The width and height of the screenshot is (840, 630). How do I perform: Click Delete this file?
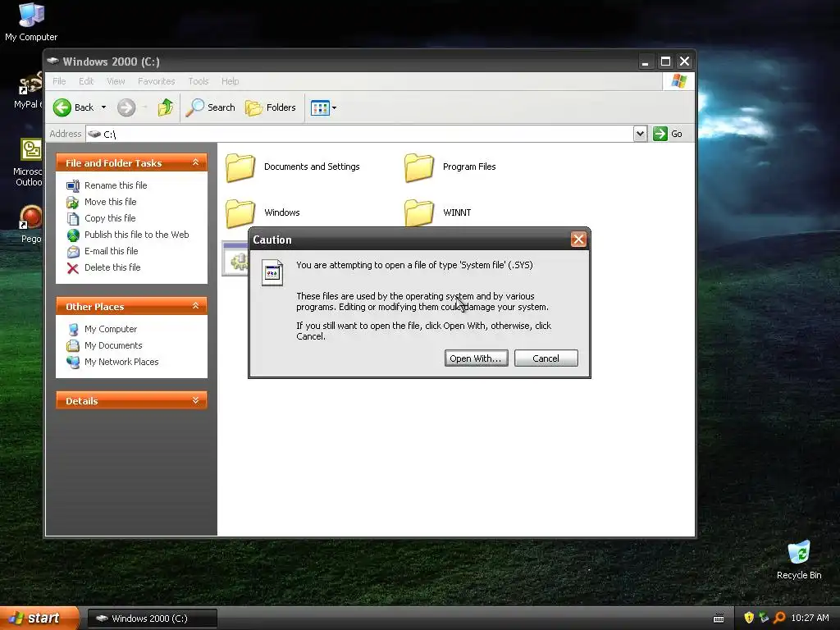[x=112, y=267]
